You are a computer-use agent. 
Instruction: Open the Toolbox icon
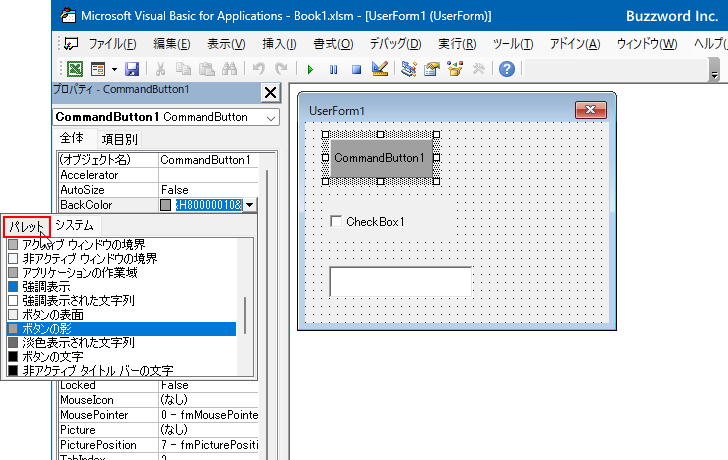[478, 69]
